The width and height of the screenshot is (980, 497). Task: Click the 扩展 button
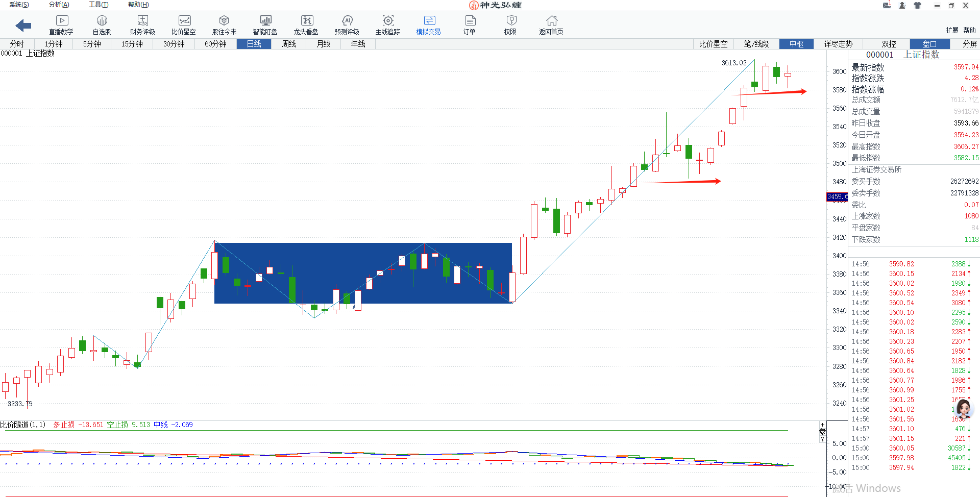coord(951,30)
